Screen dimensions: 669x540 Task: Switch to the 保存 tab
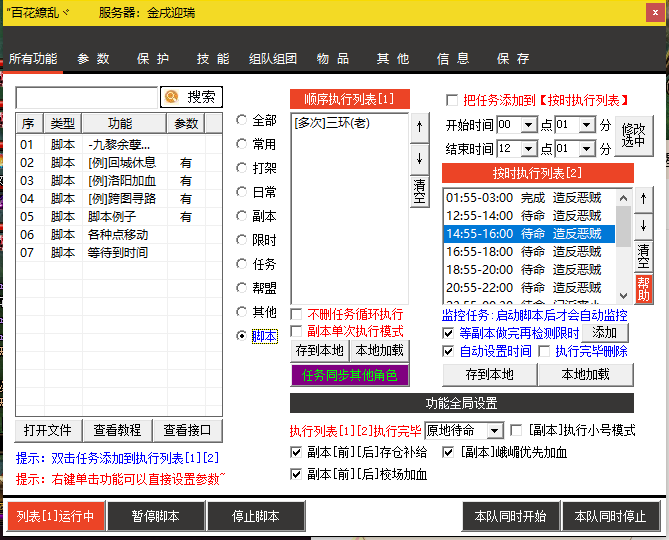click(513, 59)
